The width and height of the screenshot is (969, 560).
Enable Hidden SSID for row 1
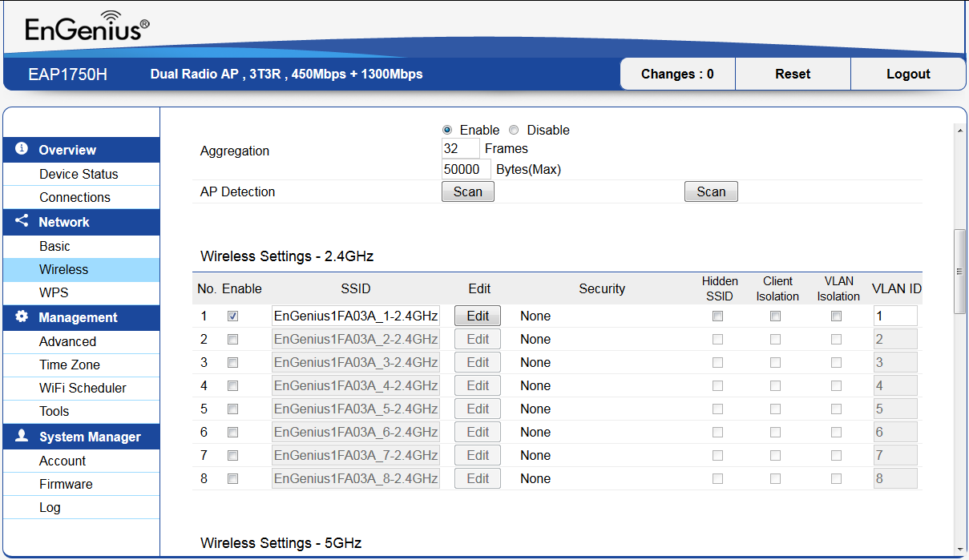pyautogui.click(x=717, y=316)
